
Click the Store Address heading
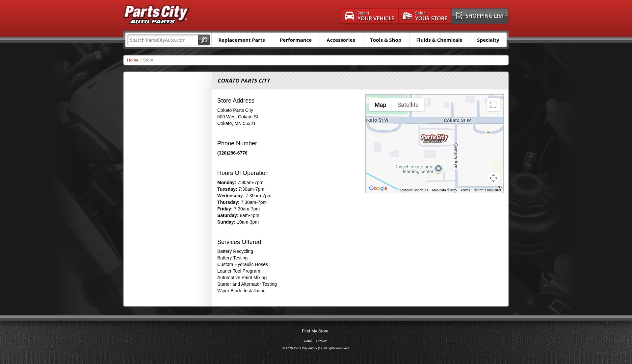[x=236, y=101]
